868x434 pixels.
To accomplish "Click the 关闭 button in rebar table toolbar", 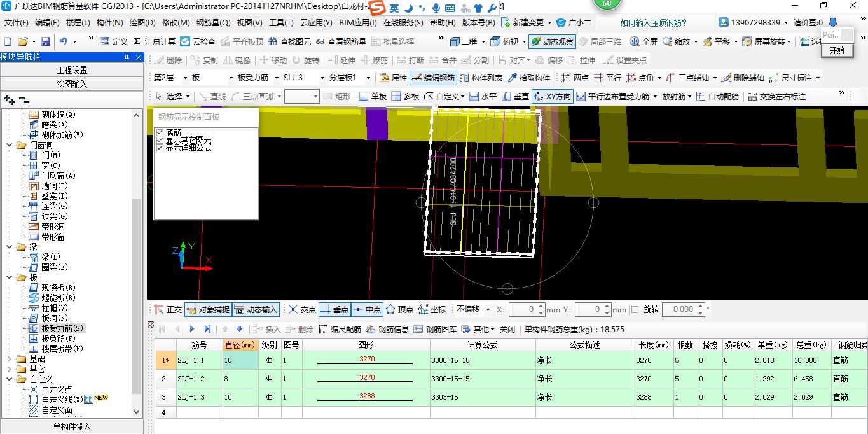I will [507, 329].
